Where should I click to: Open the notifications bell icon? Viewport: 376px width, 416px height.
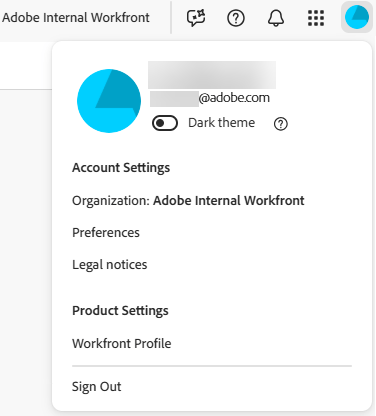[x=276, y=18]
